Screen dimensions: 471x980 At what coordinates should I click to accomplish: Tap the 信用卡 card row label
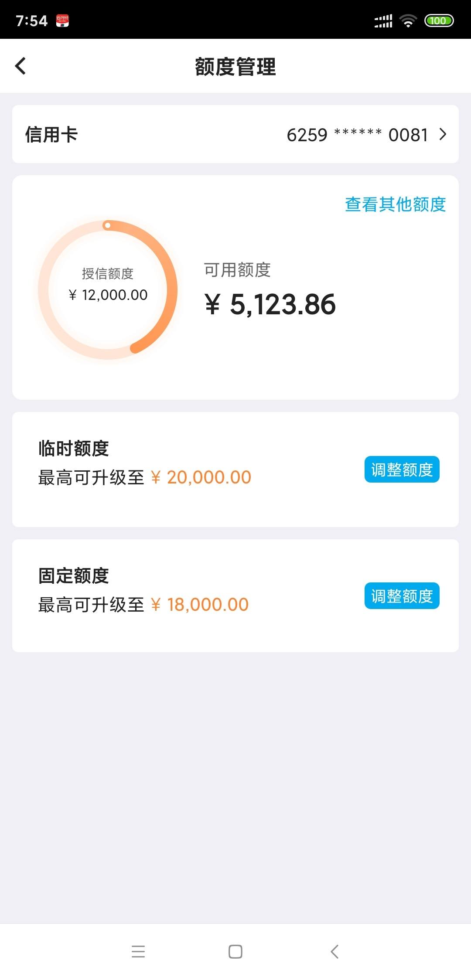coord(51,134)
